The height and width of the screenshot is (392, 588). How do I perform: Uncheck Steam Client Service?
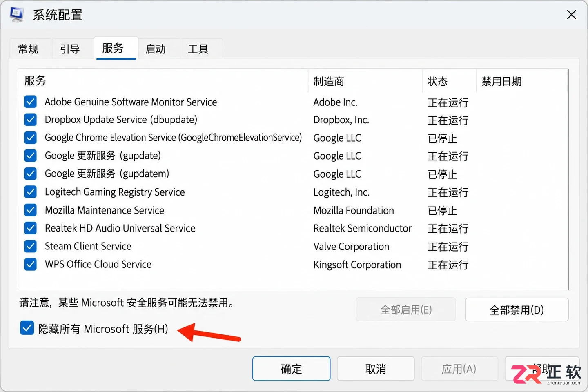click(31, 246)
